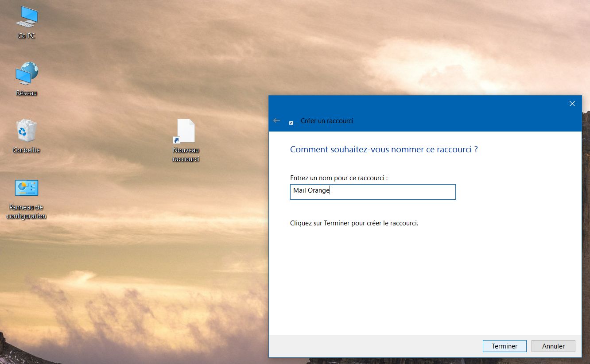Click the "Réseau" text label on desktop

27,93
